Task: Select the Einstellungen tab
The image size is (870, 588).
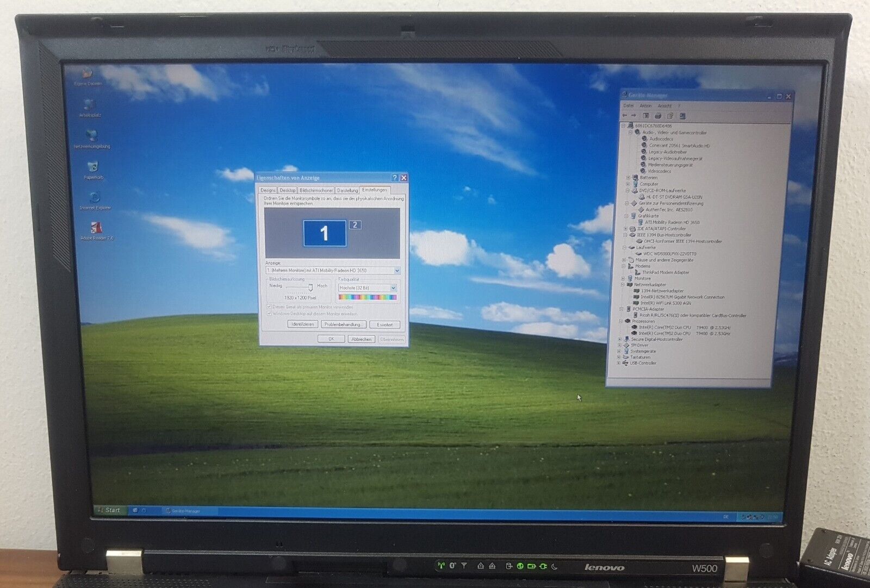Action: point(375,190)
